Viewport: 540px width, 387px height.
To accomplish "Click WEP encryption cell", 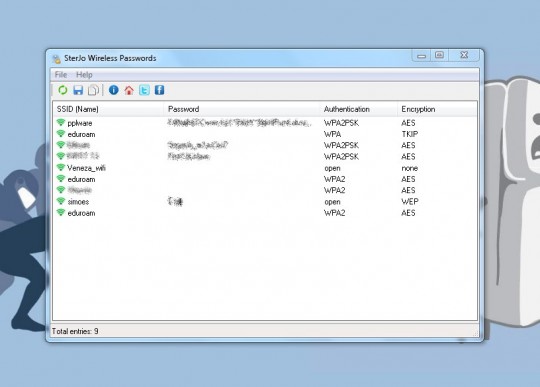I will [410, 202].
